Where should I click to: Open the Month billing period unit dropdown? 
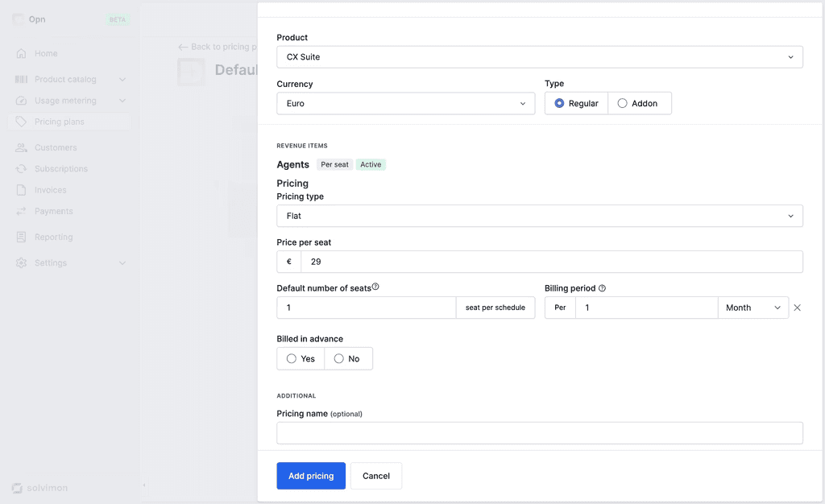(x=753, y=308)
